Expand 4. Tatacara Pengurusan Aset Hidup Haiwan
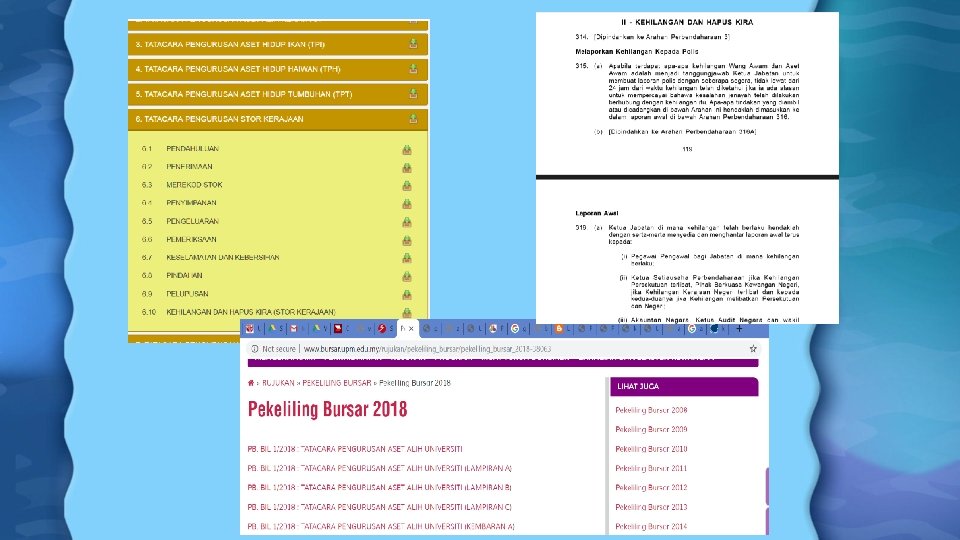 (278, 69)
